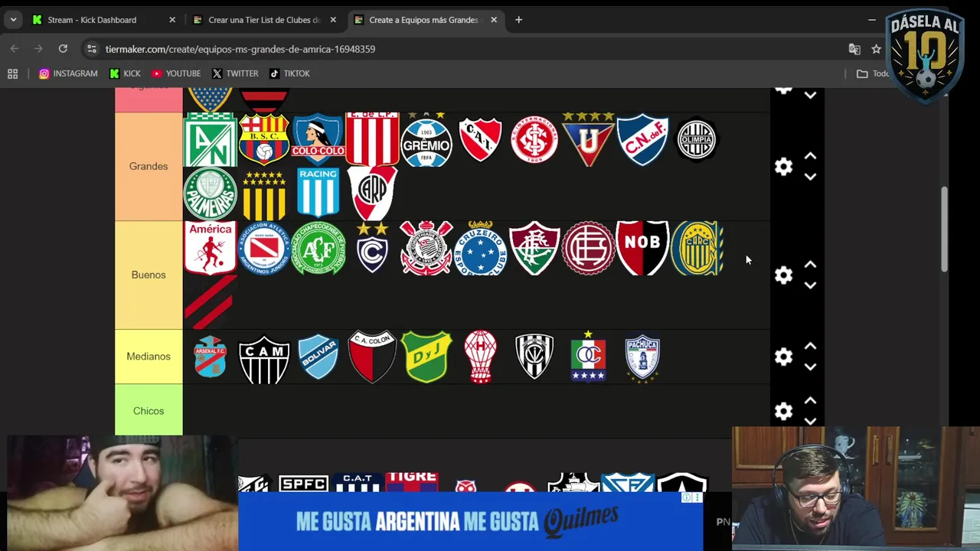This screenshot has height=551, width=980.
Task: Select the Cerro Porteño crest with stars
Action: [372, 248]
